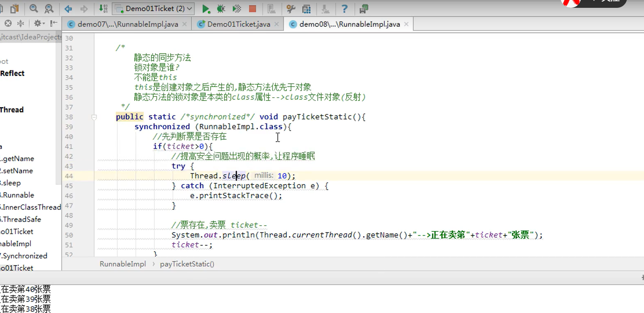Image resolution: width=644 pixels, height=313 pixels.
Task: Click RunnableImpl.class in the synchronized statement
Action: click(x=241, y=127)
